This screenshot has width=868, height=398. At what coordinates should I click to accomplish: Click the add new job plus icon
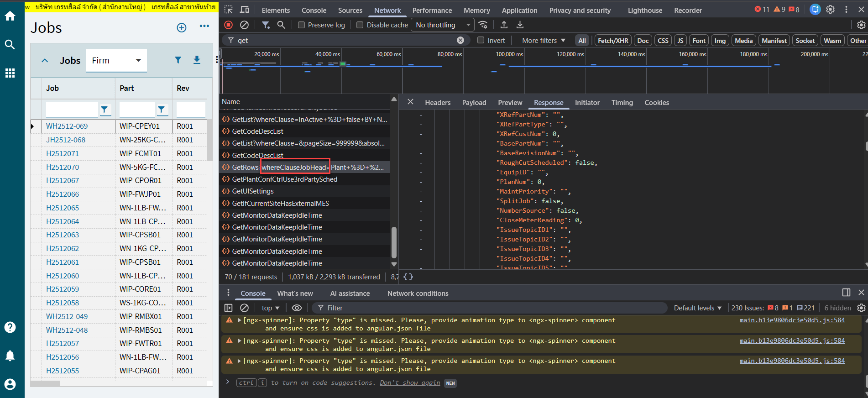pyautogui.click(x=182, y=28)
